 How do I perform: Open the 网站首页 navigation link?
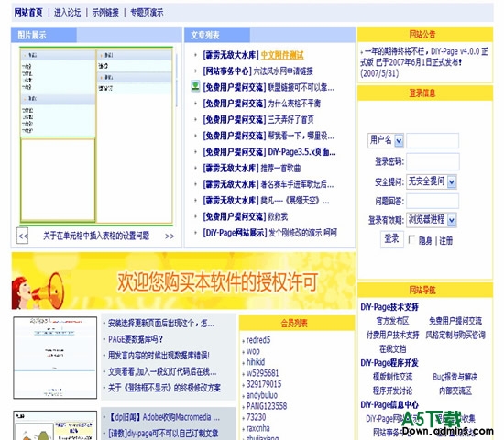pyautogui.click(x=28, y=13)
